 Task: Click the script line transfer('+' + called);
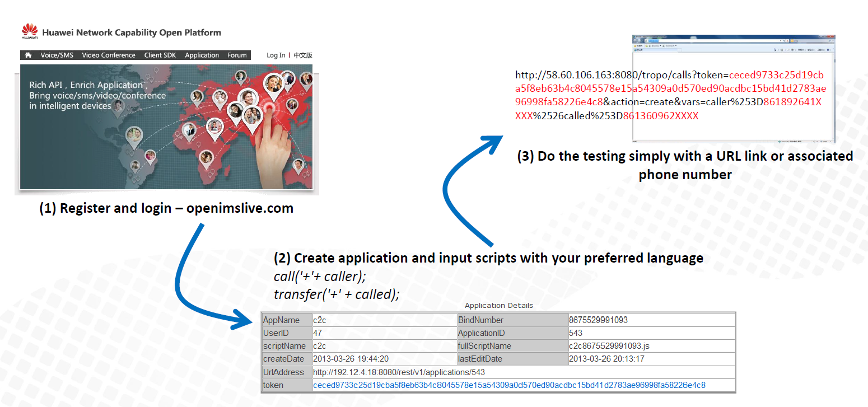tap(337, 294)
